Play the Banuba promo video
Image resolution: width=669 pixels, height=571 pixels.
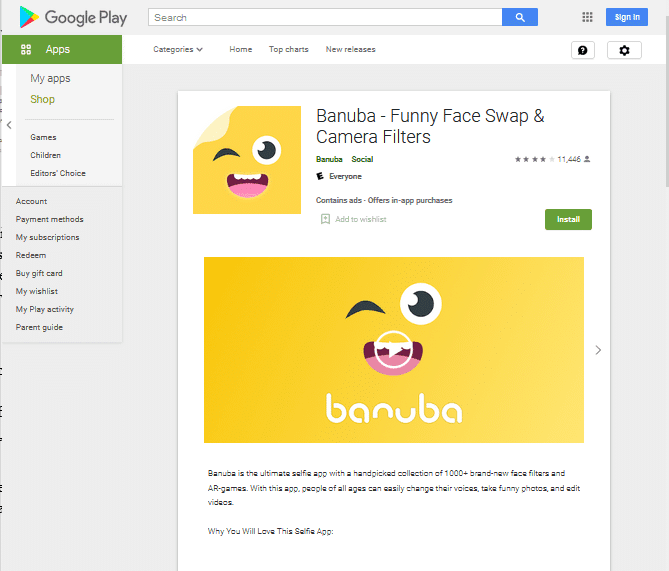point(393,350)
